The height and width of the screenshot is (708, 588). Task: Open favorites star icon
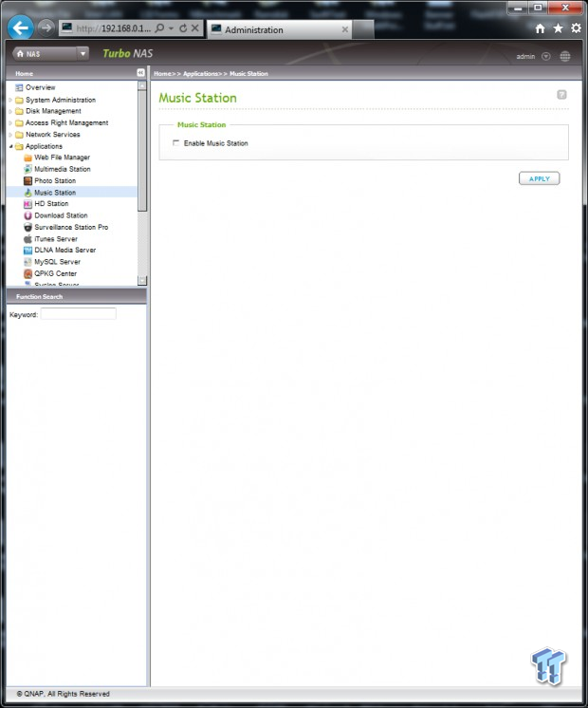tap(559, 28)
